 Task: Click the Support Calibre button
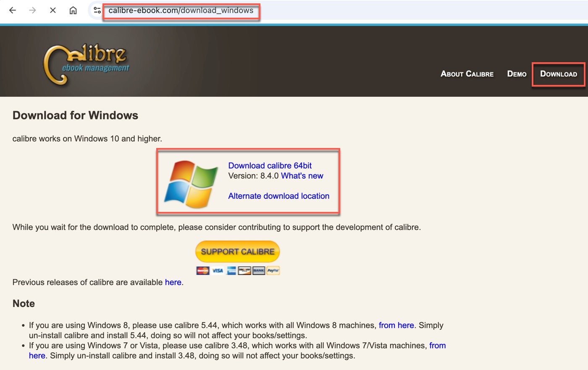[238, 252]
